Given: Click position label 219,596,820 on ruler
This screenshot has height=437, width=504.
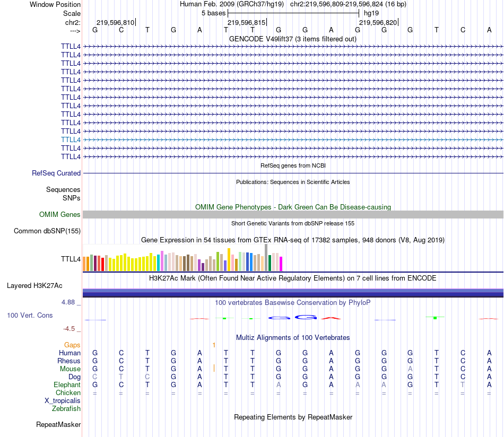Looking at the screenshot, I should [378, 22].
